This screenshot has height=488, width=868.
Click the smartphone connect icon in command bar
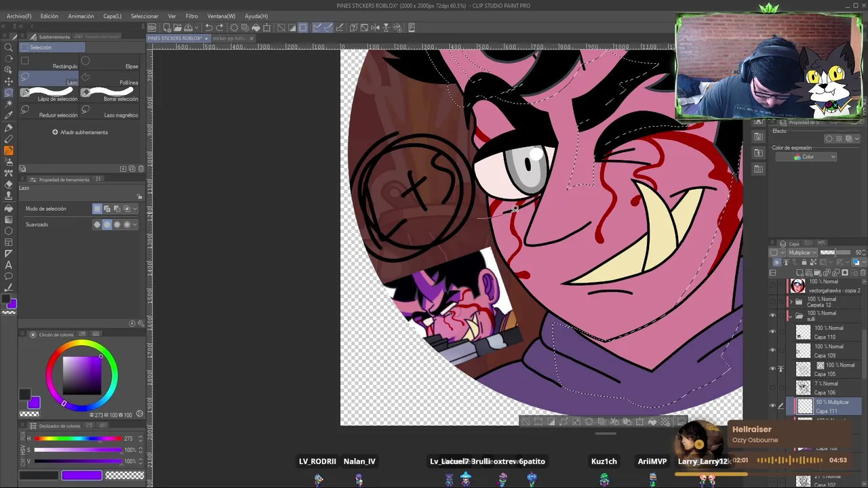point(411,28)
